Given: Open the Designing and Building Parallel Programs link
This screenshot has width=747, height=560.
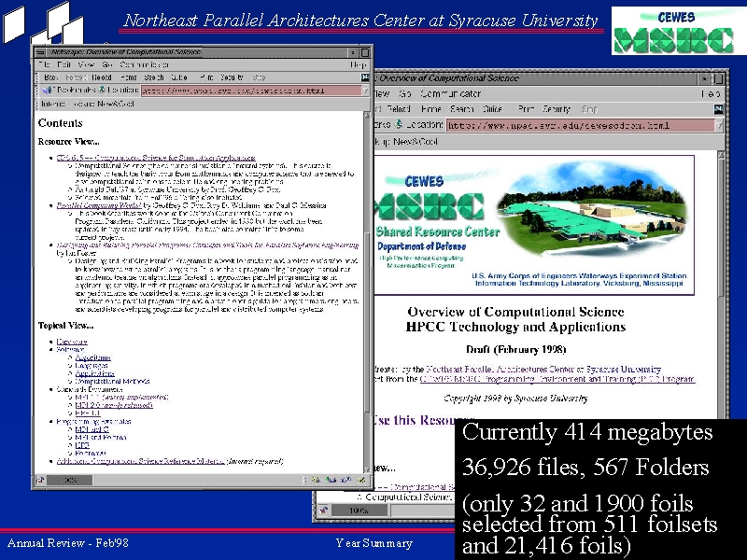Looking at the screenshot, I should point(207,245).
